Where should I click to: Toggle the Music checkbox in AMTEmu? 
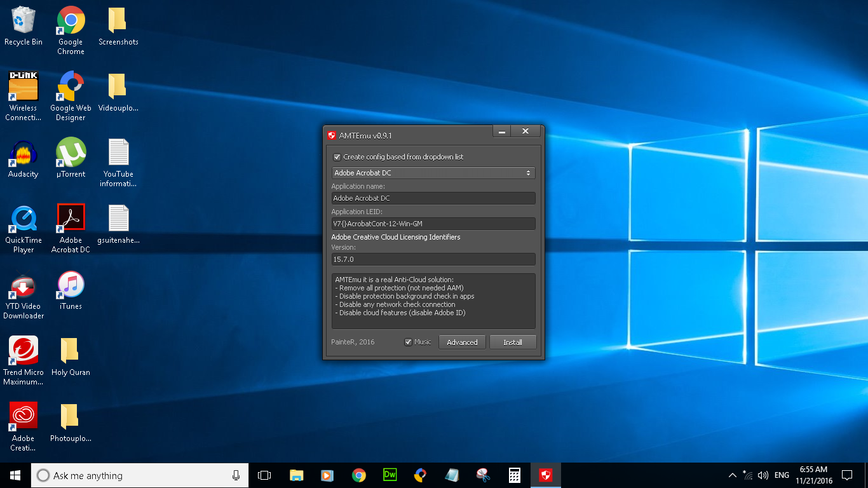409,342
